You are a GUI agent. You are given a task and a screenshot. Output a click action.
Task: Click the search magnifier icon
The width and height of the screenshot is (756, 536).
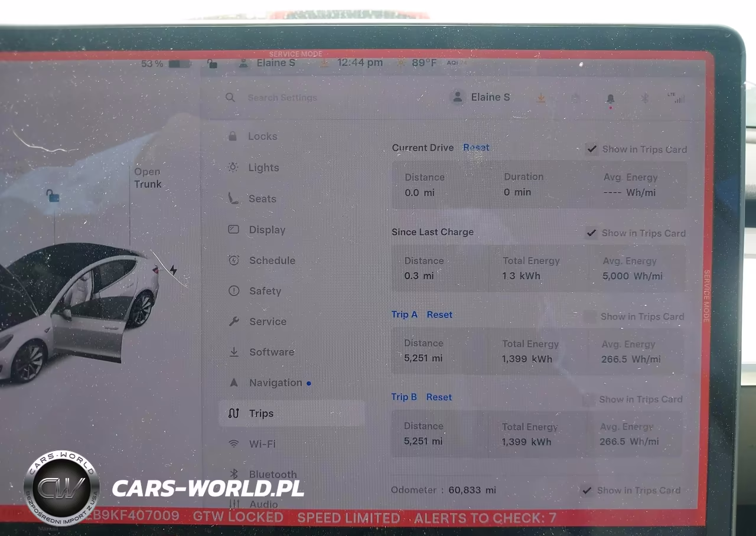point(230,97)
